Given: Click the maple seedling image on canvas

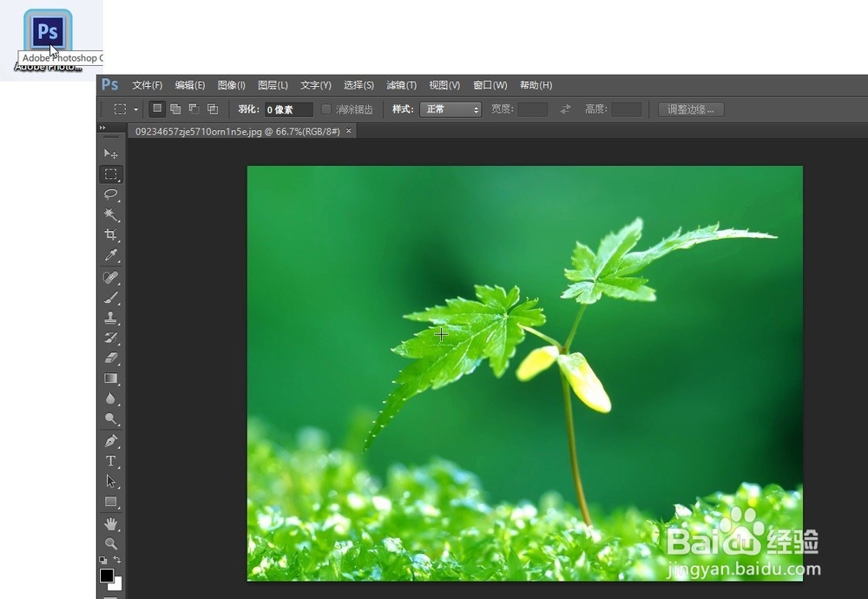Looking at the screenshot, I should [x=525, y=373].
